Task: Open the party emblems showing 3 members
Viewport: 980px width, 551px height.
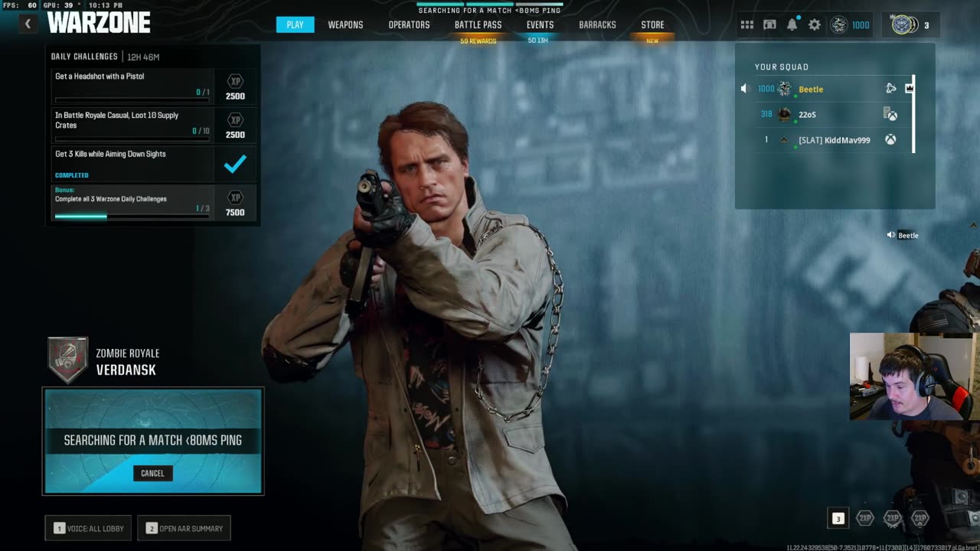Action: click(x=910, y=25)
